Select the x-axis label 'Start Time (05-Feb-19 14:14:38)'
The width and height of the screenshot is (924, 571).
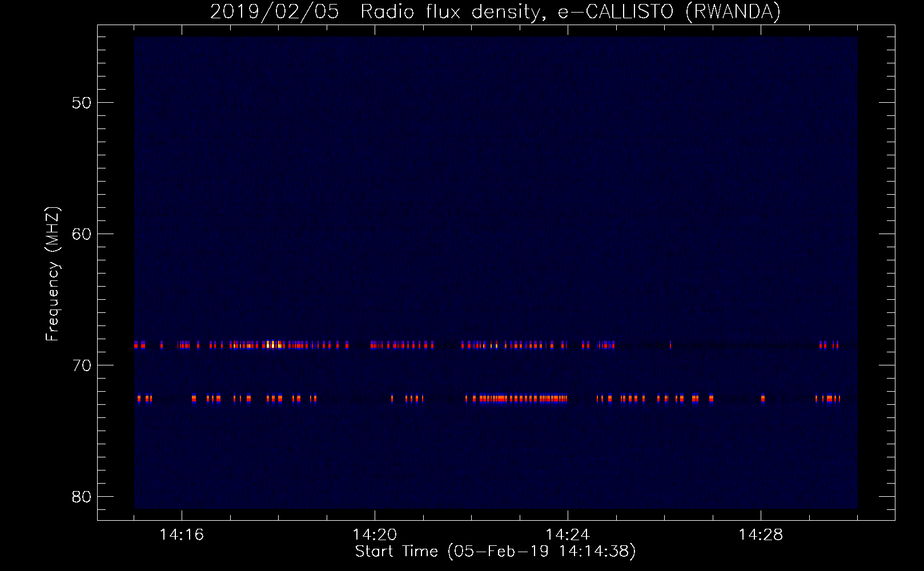(x=495, y=552)
